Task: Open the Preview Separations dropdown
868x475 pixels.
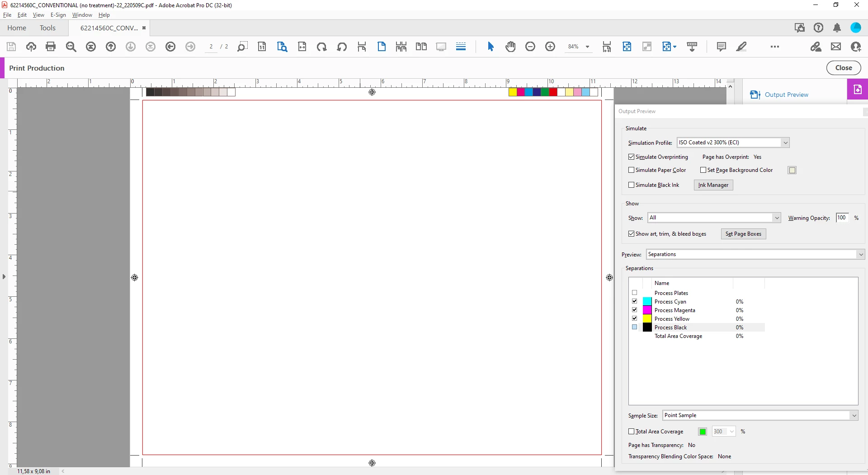Action: [x=755, y=254]
